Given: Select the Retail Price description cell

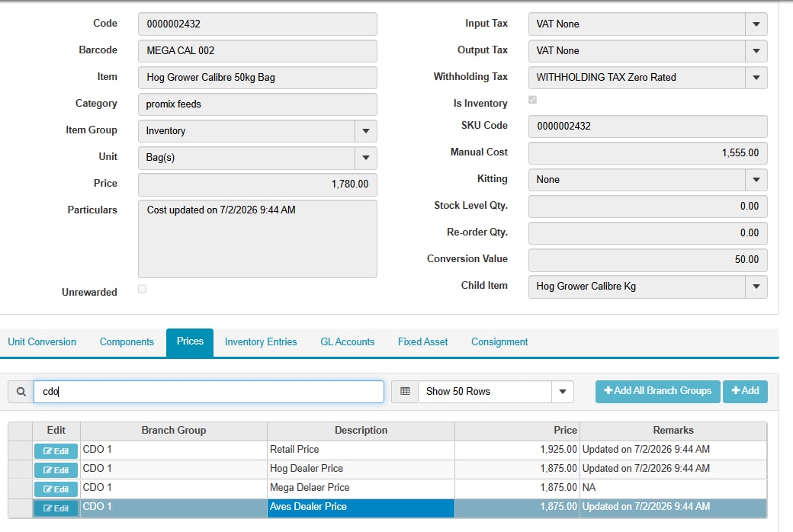Looking at the screenshot, I should (361, 450).
